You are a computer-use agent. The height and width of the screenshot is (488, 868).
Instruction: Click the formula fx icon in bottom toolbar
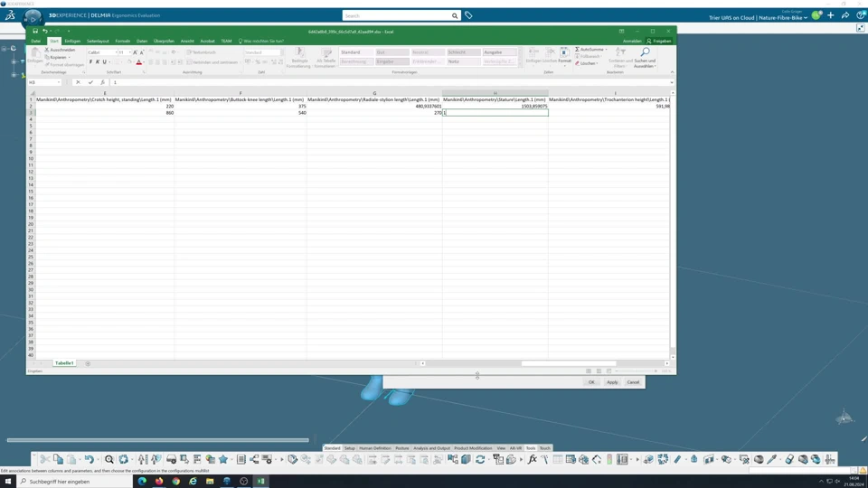tap(532, 460)
